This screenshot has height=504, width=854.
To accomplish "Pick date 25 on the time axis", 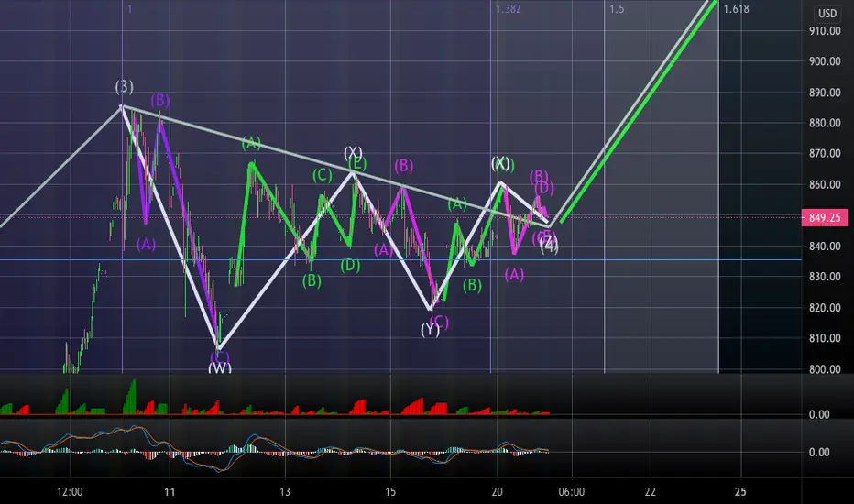I will pos(740,492).
